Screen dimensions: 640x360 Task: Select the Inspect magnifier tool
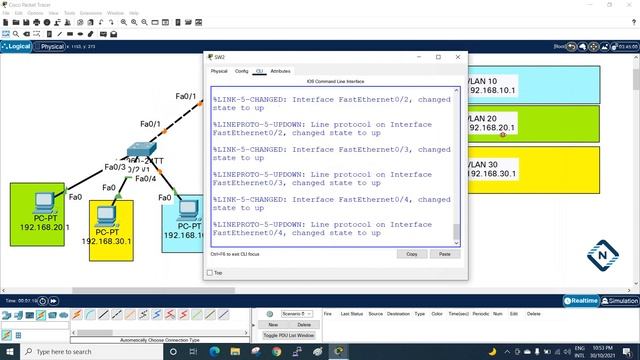click(x=16, y=34)
